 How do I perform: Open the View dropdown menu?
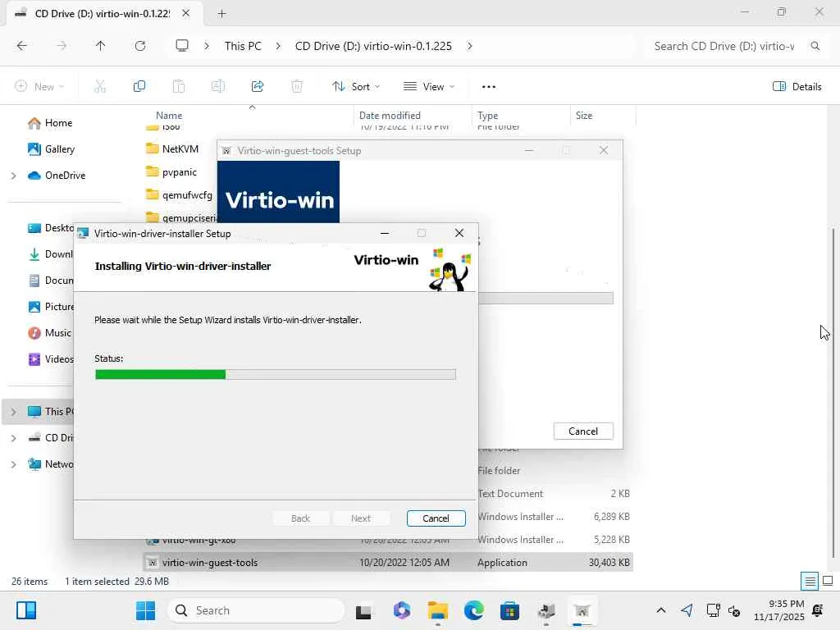pos(428,86)
